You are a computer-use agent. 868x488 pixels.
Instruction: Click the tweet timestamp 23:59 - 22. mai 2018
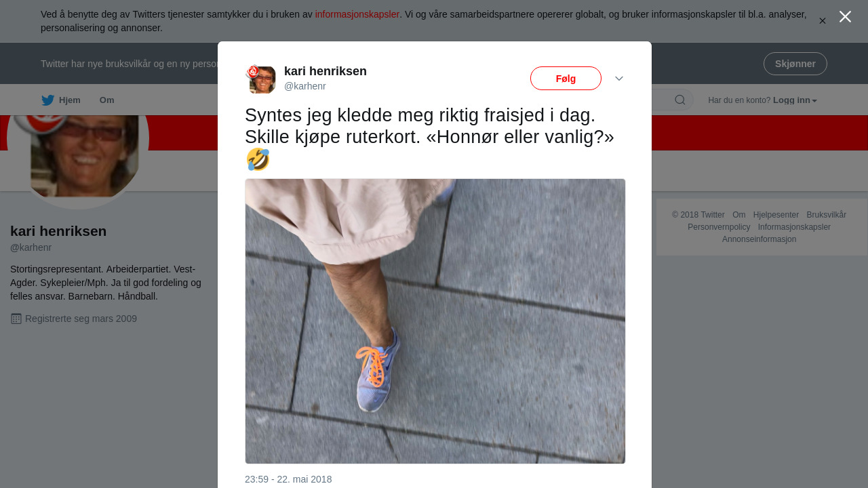click(288, 479)
